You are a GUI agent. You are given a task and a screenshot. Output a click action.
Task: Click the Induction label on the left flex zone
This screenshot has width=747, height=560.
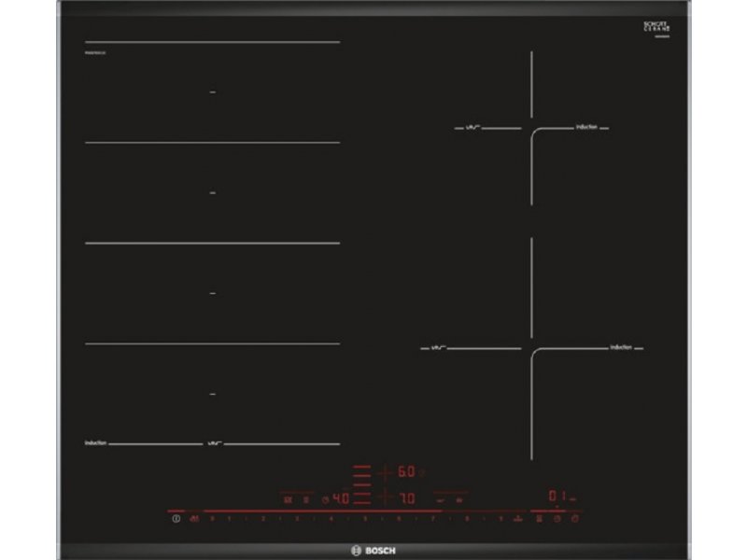point(95,442)
